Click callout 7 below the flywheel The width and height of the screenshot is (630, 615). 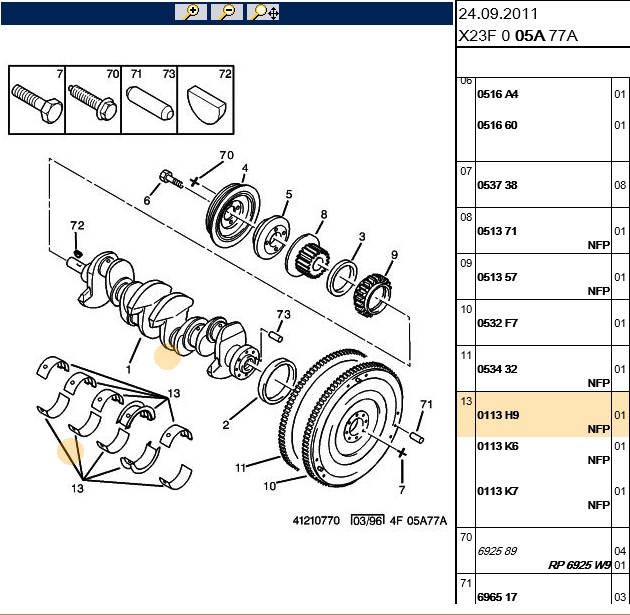[402, 489]
